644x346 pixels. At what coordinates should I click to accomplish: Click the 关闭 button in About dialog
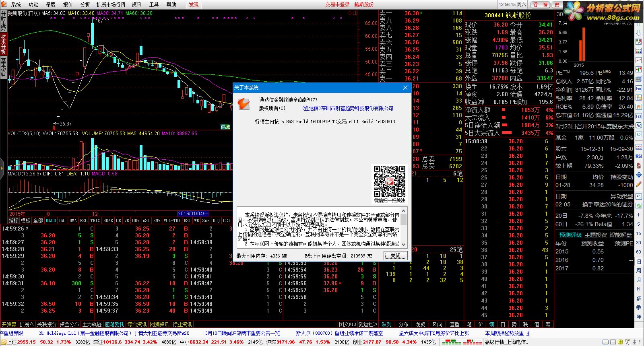point(396,255)
